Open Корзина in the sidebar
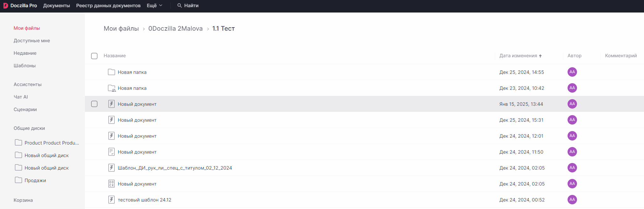The image size is (644, 209). click(x=23, y=200)
